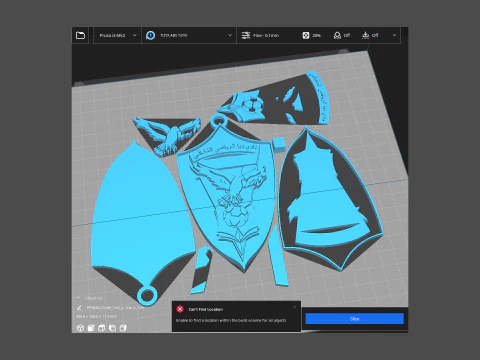Click the blue Slice button
This screenshot has height=360, width=480.
pyautogui.click(x=355, y=319)
